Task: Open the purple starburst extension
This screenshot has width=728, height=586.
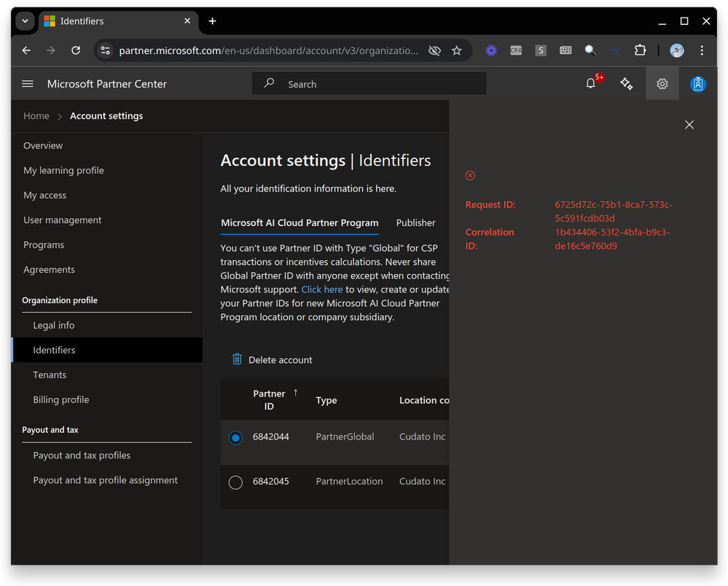Action: [491, 50]
